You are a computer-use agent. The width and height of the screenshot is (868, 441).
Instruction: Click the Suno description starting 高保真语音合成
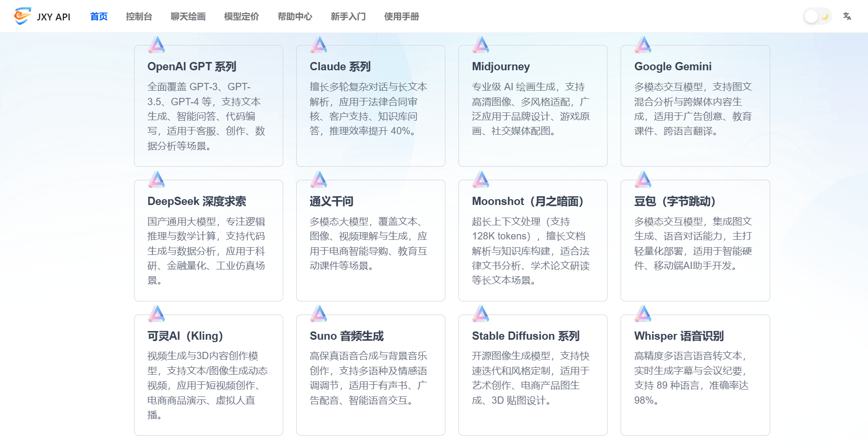coord(368,378)
